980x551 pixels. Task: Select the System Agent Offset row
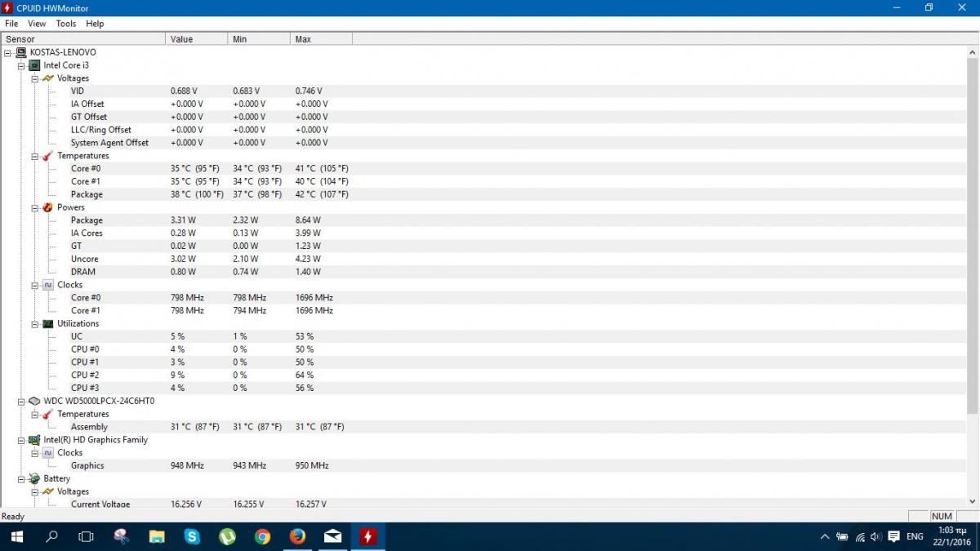click(483, 143)
